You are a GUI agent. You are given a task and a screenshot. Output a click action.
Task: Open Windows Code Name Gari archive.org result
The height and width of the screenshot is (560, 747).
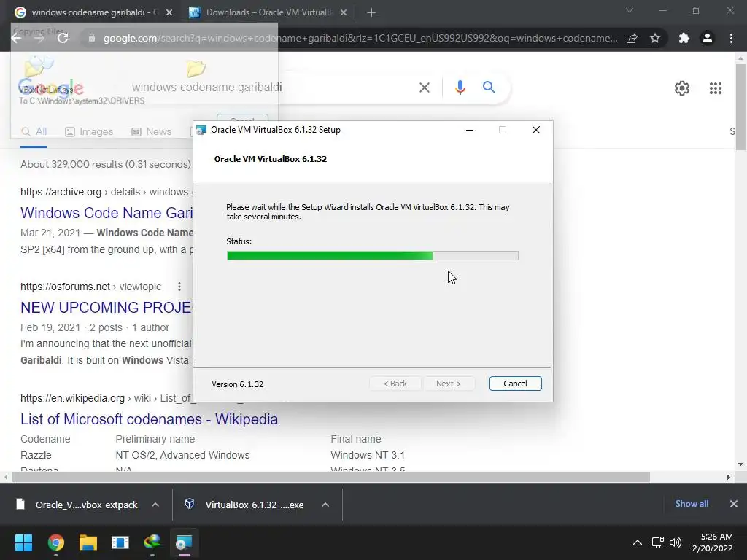pyautogui.click(x=107, y=213)
